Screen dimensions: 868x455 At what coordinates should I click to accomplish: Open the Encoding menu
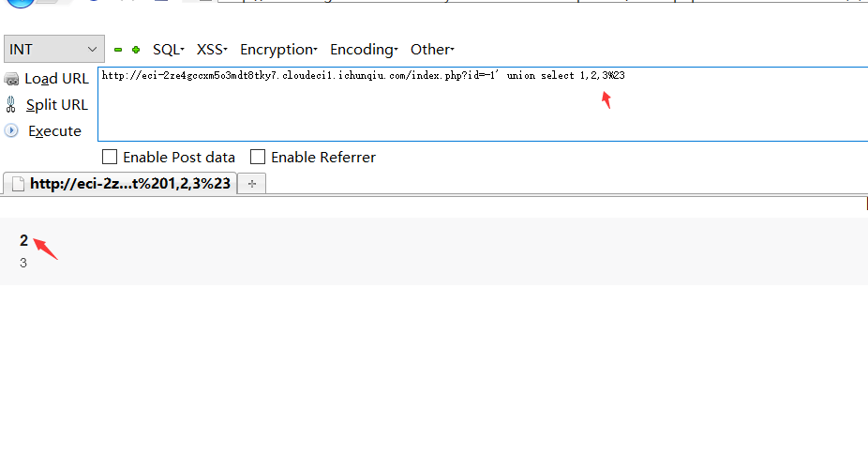(364, 50)
